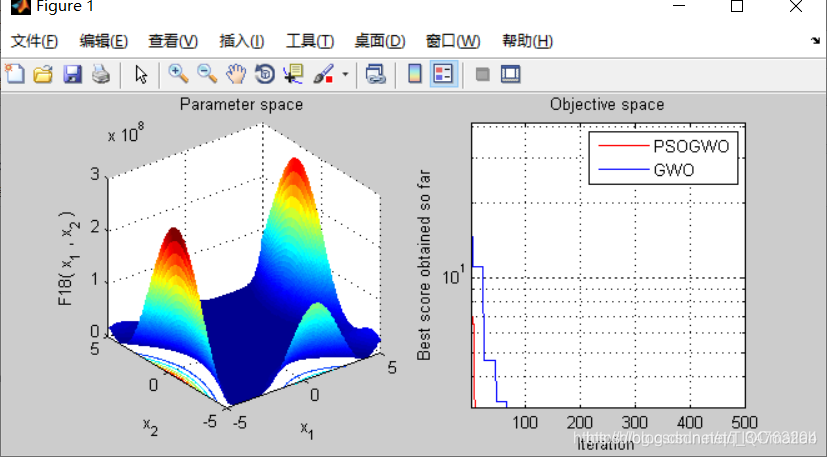
Task: Toggle the Insert Legend toolbar button
Action: coord(444,74)
